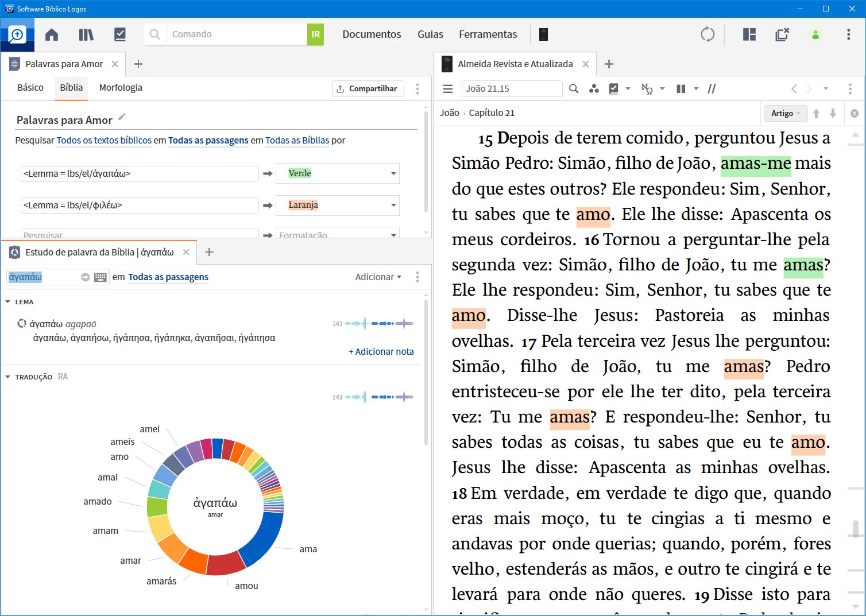The image size is (866, 616).
Task: Close the locator bar with X icon
Action: tap(855, 113)
